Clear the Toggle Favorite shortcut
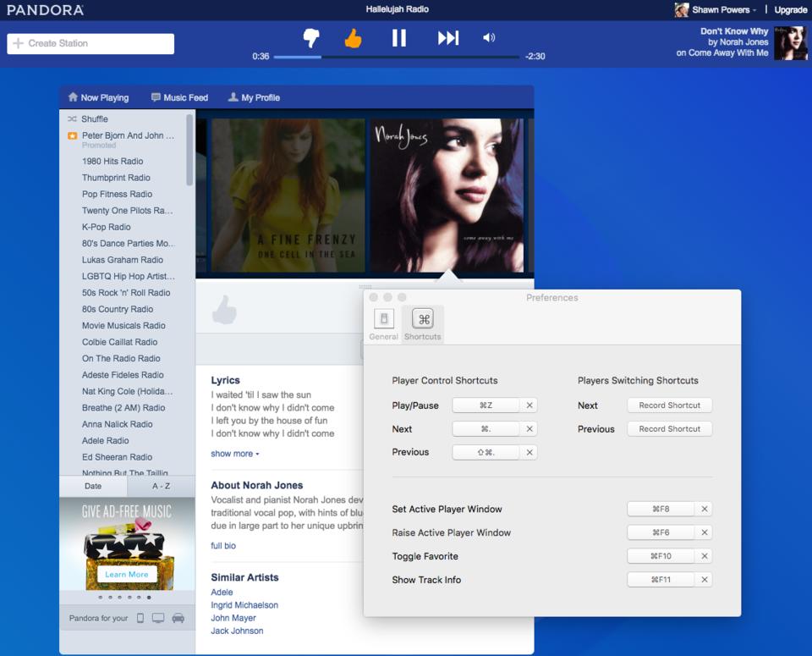The image size is (812, 656). (x=704, y=556)
